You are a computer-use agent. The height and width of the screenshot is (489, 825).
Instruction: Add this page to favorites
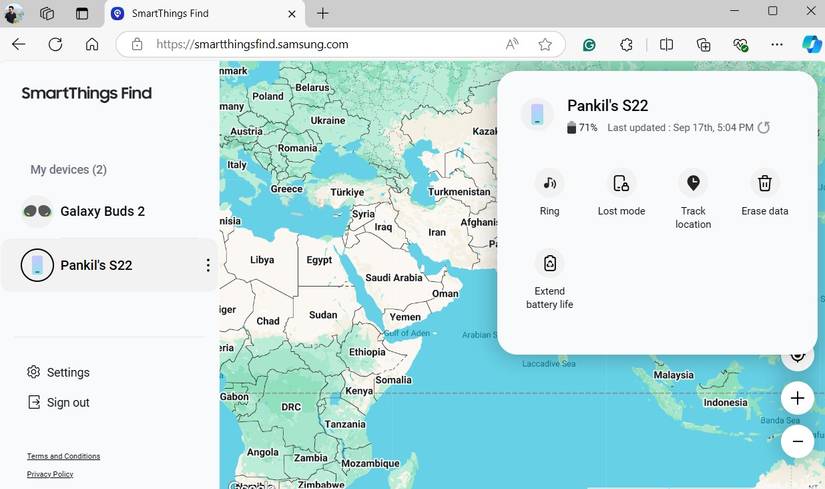pos(545,44)
